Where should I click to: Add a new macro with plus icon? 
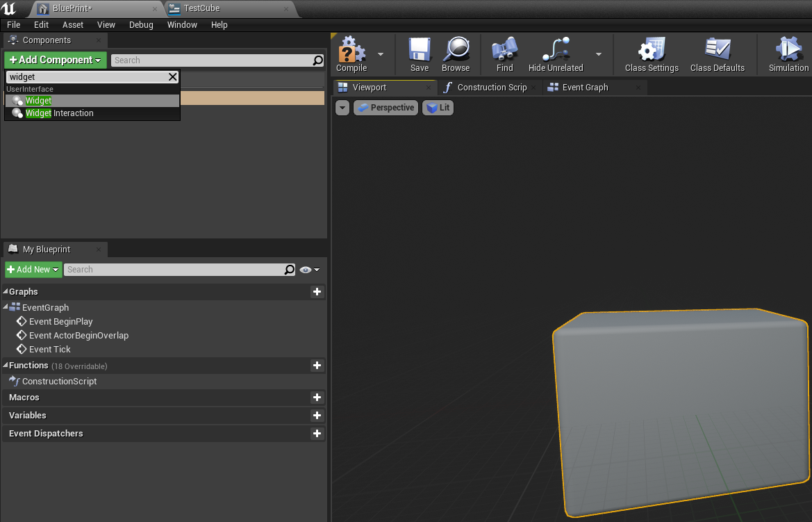(x=317, y=398)
